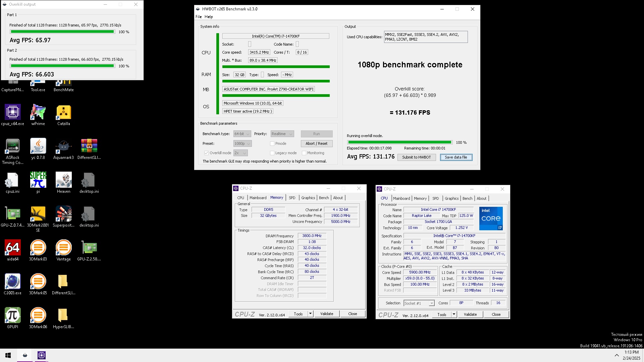Switch to SPD tab in left CPU-Z

(x=292, y=198)
